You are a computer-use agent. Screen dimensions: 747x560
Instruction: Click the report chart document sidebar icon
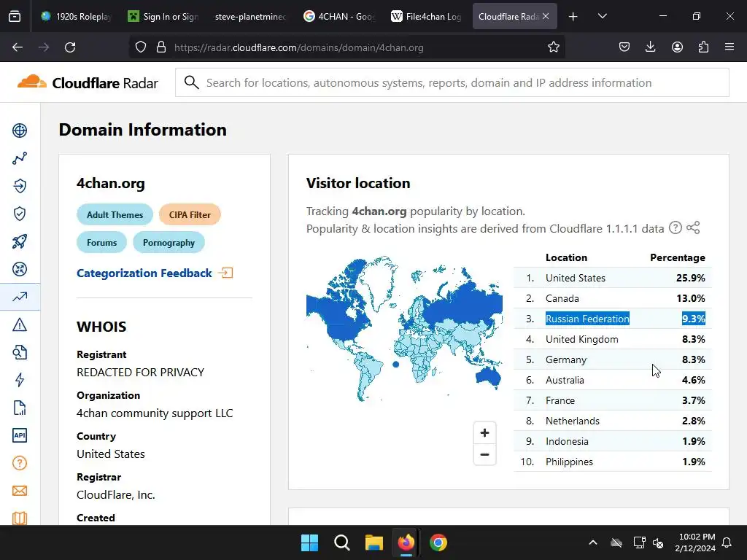(20, 408)
